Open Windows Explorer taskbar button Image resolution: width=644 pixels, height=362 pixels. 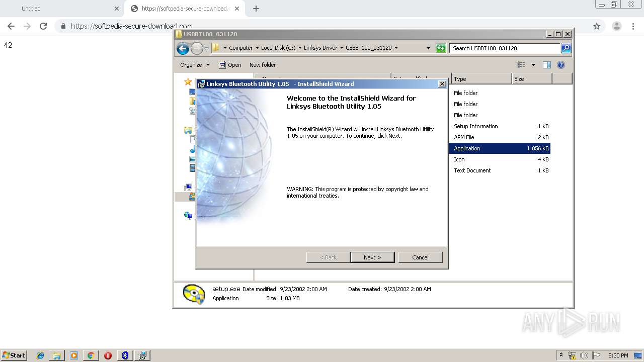[x=57, y=355]
